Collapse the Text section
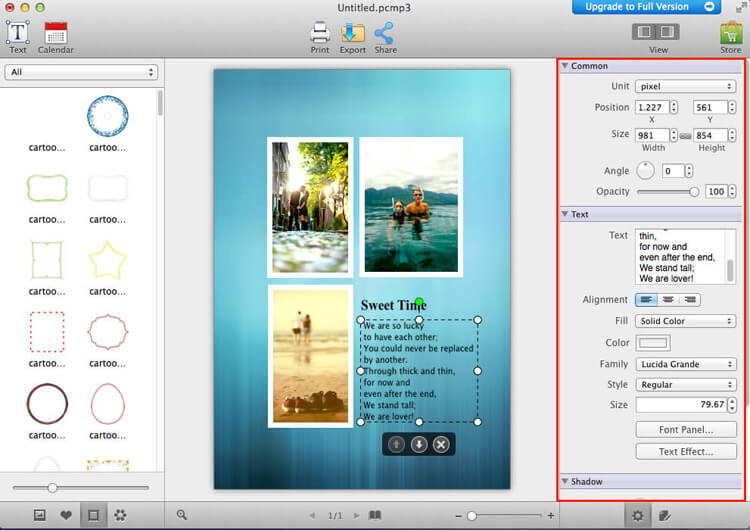 click(x=565, y=214)
